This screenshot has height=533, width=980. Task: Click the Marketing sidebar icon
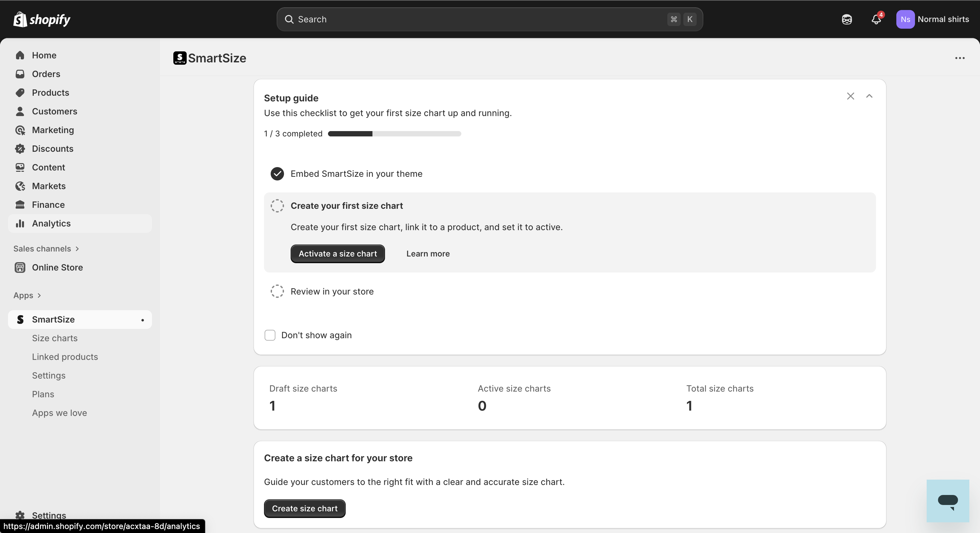tap(20, 130)
